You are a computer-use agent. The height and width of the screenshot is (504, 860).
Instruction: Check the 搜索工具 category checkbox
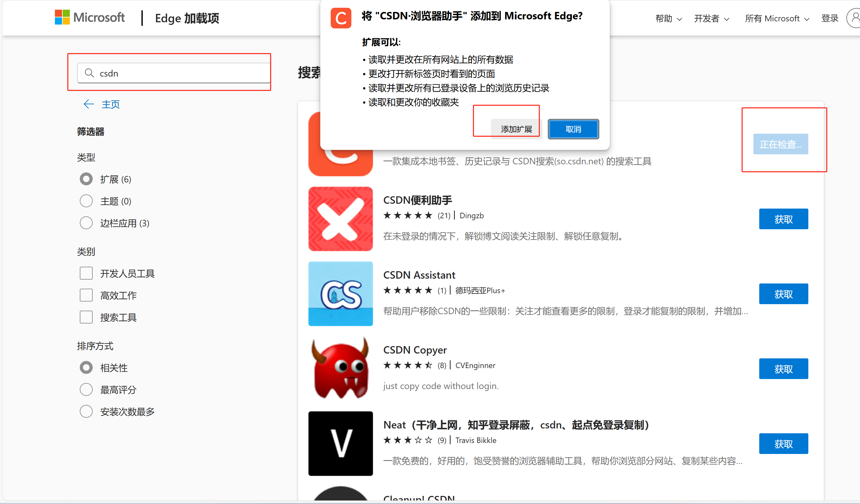tap(86, 317)
